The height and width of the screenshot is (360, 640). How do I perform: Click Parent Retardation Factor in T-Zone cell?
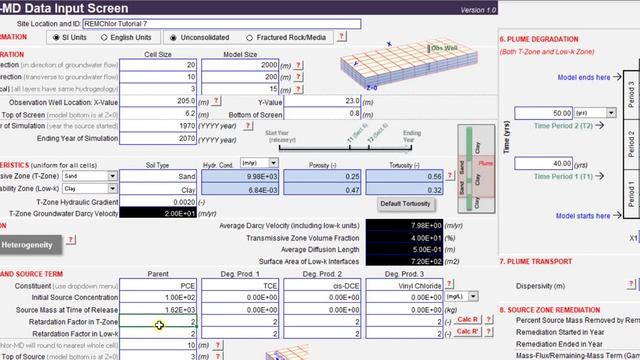coord(158,322)
